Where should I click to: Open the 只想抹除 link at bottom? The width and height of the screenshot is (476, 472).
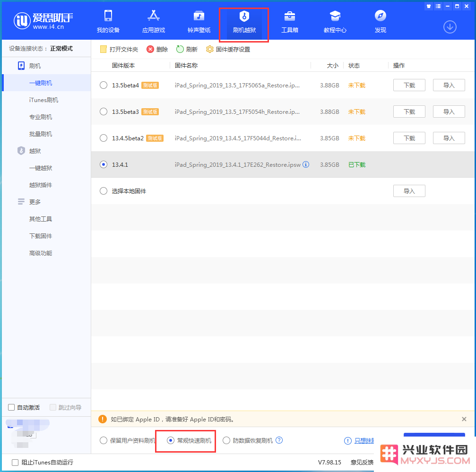(x=364, y=440)
